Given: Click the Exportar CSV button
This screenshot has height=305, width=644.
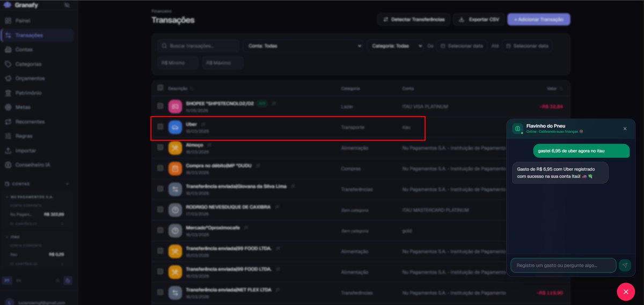Looking at the screenshot, I should coord(479,19).
